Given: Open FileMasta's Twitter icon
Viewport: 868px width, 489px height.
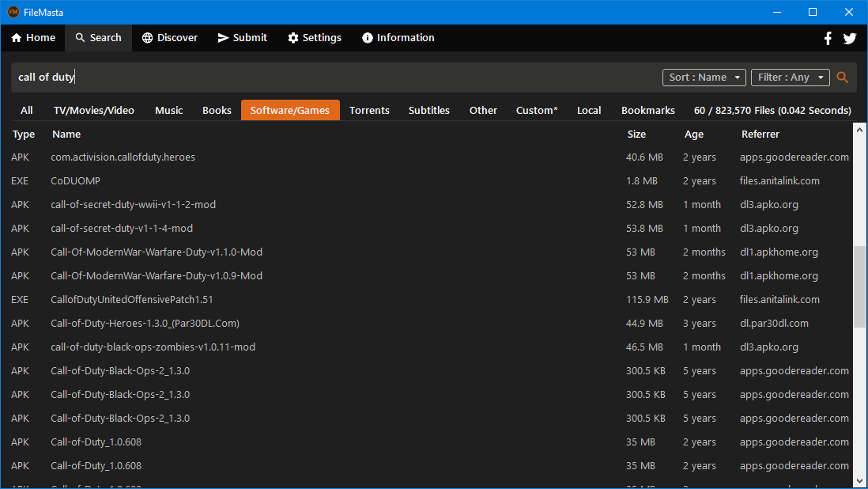Looking at the screenshot, I should point(850,37).
